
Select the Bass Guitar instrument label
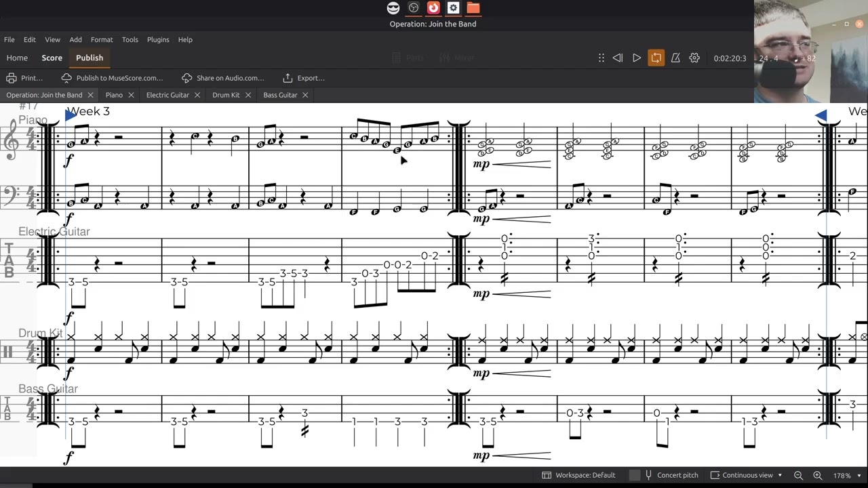pos(48,389)
